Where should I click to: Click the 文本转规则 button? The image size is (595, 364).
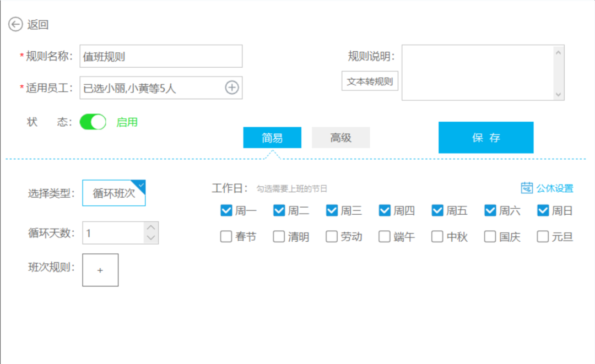tap(370, 81)
